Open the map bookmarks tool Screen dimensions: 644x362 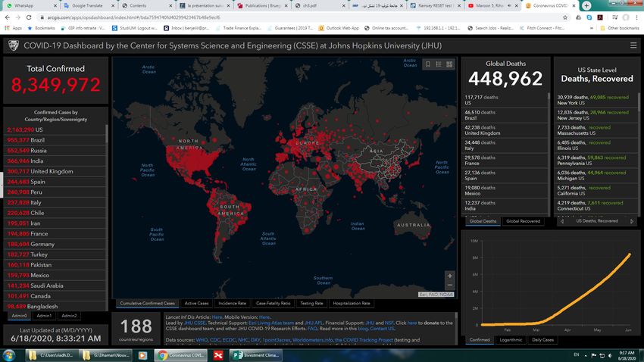(x=428, y=64)
